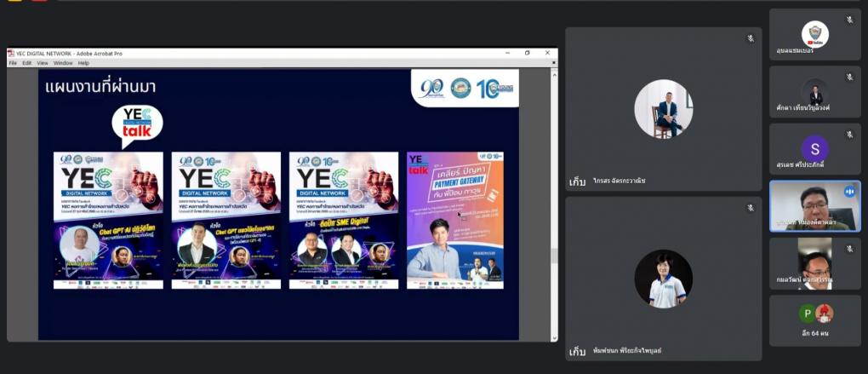Click ไกรสร's seated-man profile avatar
868x374 pixels.
663,109
